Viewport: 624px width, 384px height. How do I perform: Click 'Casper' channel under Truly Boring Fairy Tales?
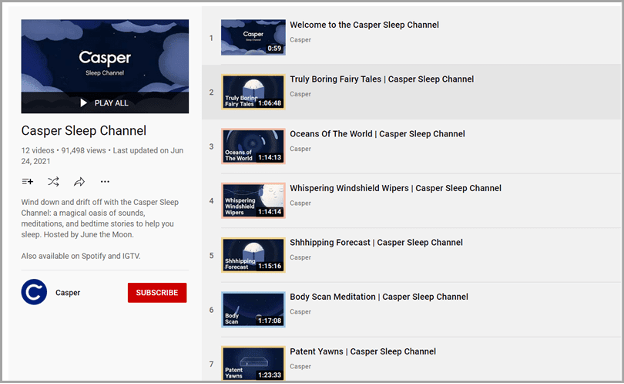pyautogui.click(x=300, y=94)
